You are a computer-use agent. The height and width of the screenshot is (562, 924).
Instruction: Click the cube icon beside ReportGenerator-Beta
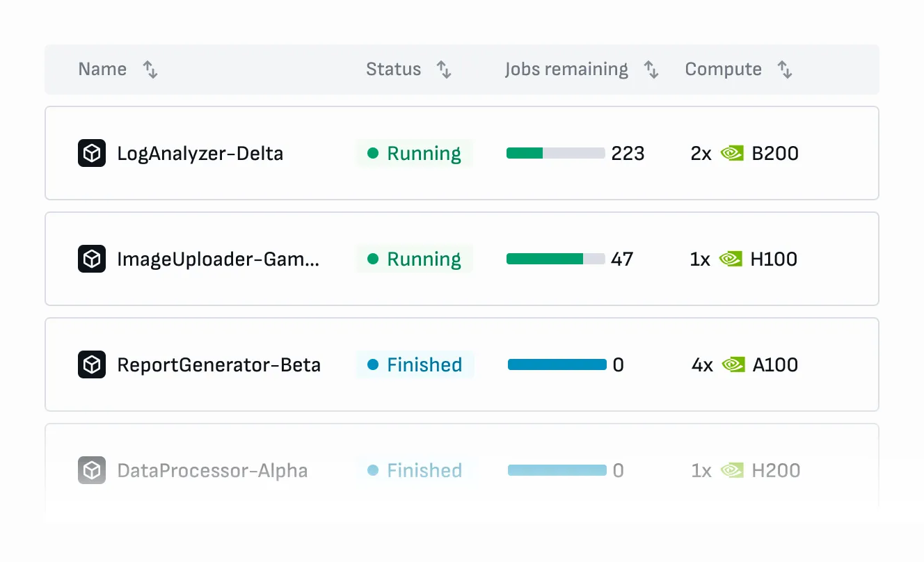[90, 364]
